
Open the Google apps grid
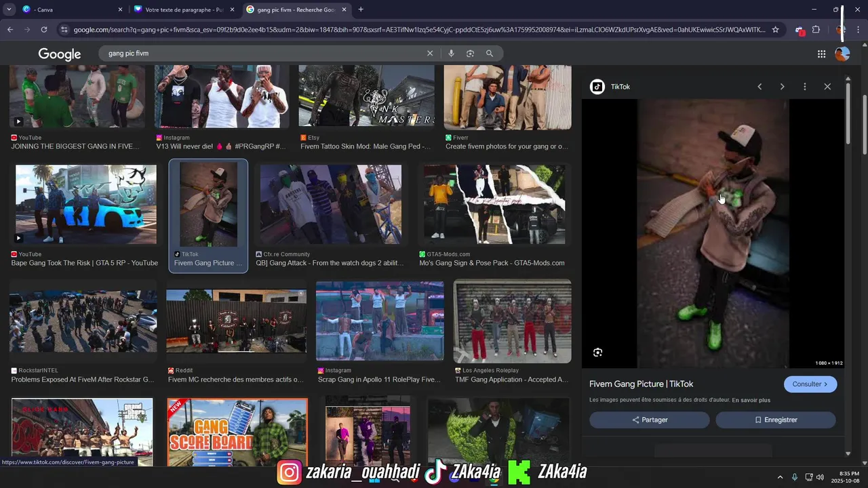821,54
